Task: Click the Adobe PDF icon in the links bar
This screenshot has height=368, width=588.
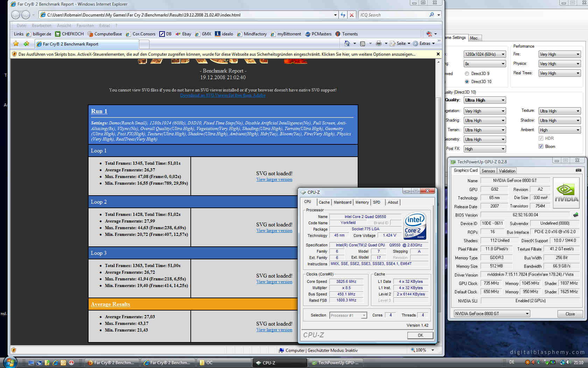Action: [429, 34]
